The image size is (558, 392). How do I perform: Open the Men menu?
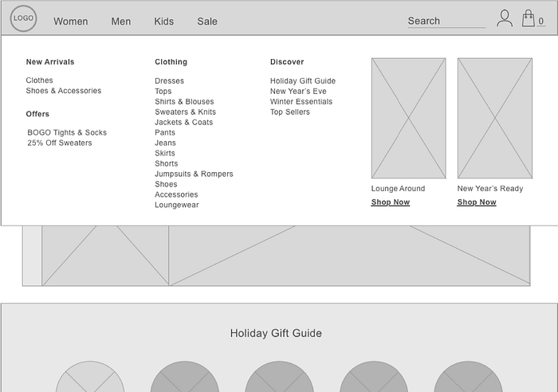coord(121,22)
